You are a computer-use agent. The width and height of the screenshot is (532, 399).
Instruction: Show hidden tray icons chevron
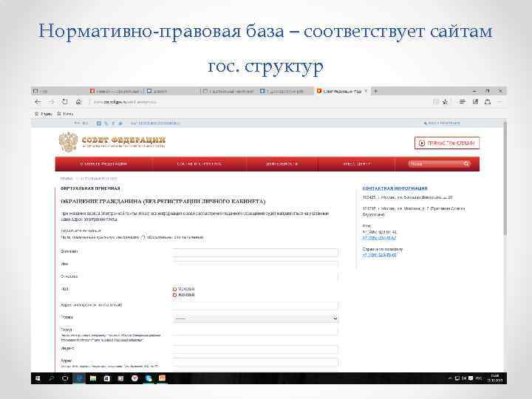[450, 378]
